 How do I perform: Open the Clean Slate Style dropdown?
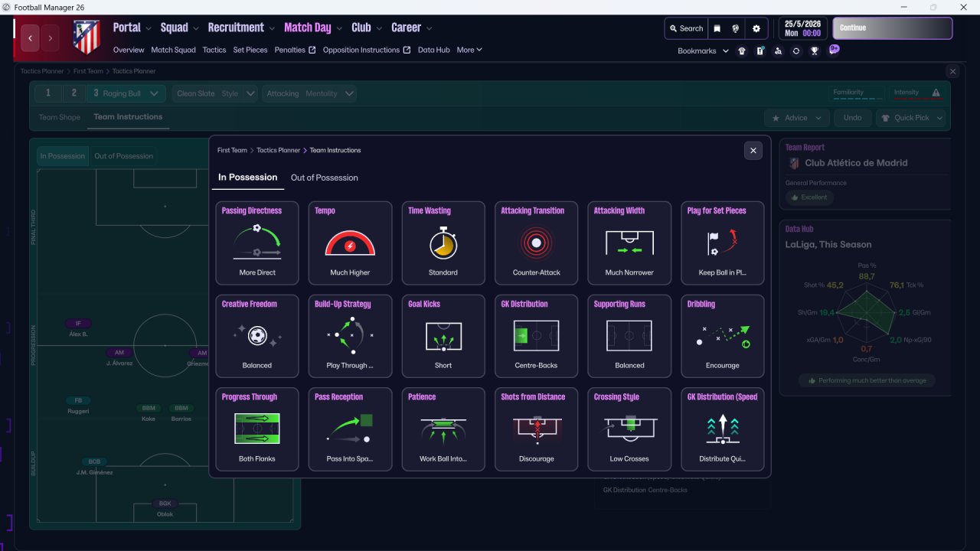tap(216, 93)
